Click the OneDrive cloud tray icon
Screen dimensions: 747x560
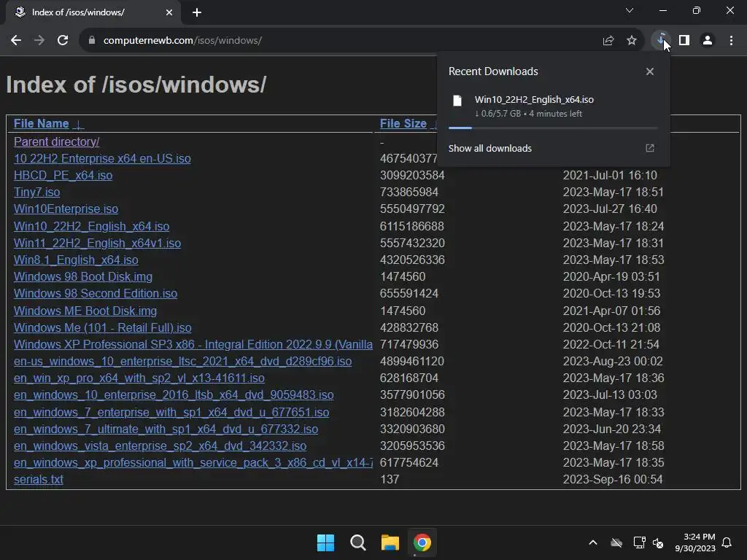point(616,542)
